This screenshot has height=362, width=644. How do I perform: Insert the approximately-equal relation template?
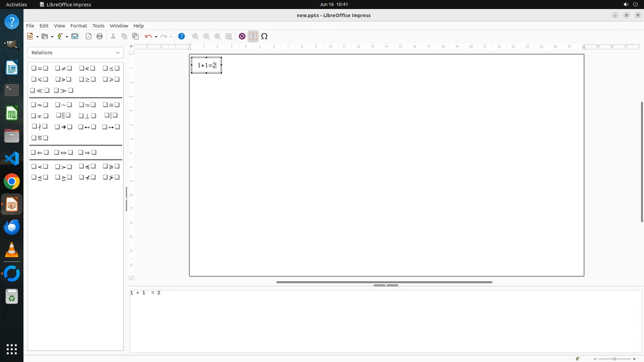pos(40,105)
